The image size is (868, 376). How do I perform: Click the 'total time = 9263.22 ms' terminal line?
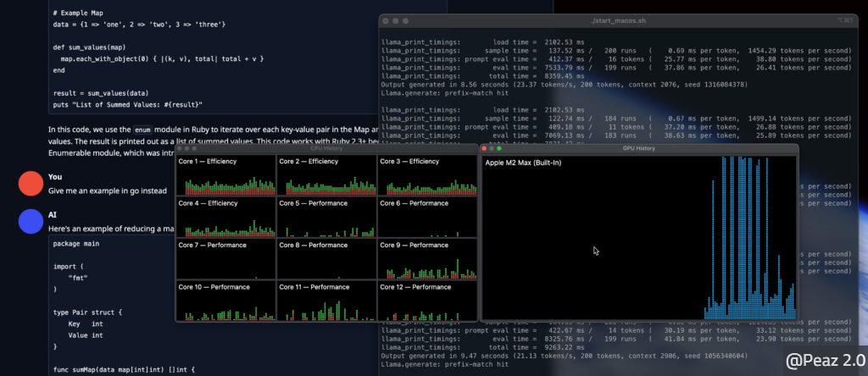482,347
